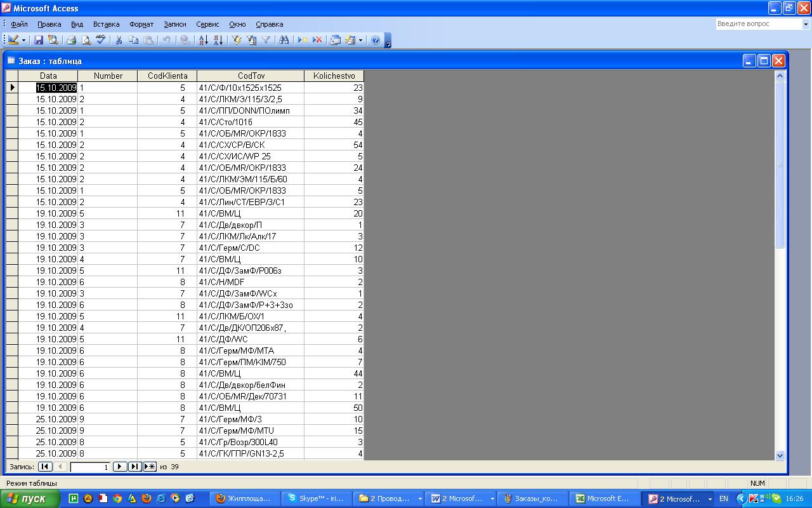This screenshot has width=812, height=508.
Task: Open Find with the binoculars icon
Action: click(284, 40)
